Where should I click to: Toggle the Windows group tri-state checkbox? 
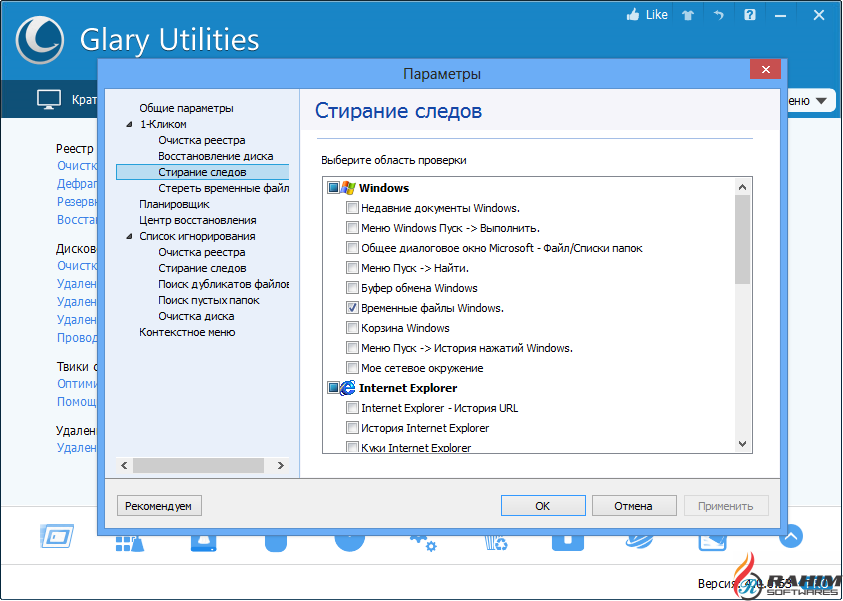click(333, 188)
